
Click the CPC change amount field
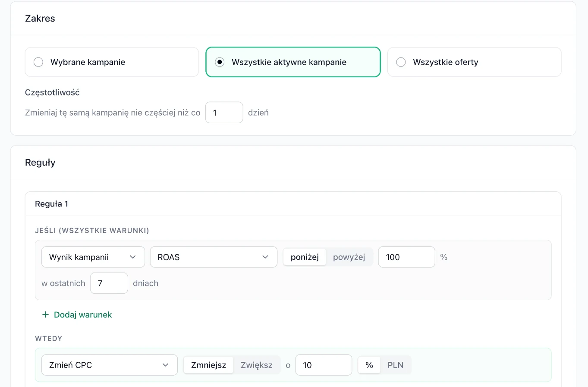324,365
